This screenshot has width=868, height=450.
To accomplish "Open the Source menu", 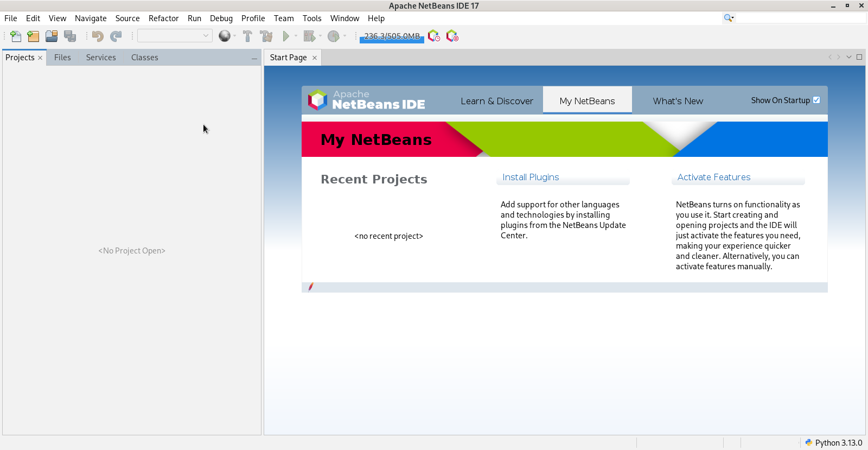I will point(127,18).
